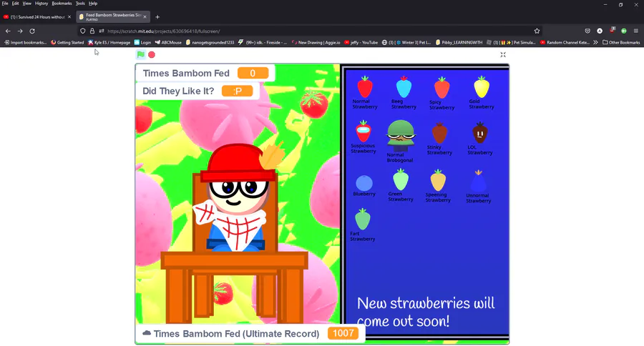Click Bambom character at the table
The height and width of the screenshot is (346, 644).
click(238, 197)
